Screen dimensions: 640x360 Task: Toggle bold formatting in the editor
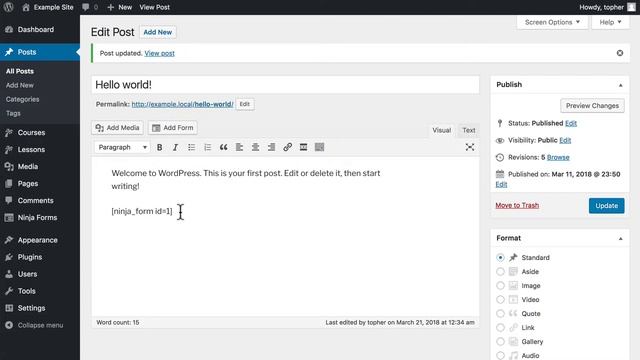160,147
